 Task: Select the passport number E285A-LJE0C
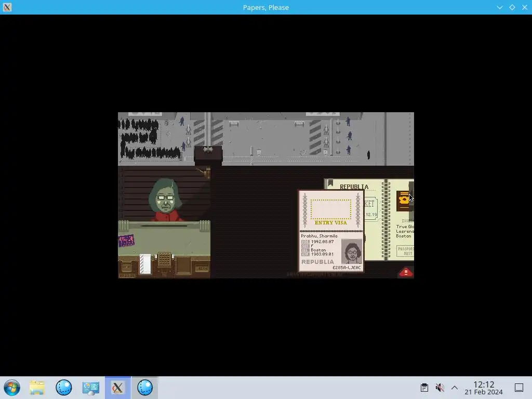[347, 268]
